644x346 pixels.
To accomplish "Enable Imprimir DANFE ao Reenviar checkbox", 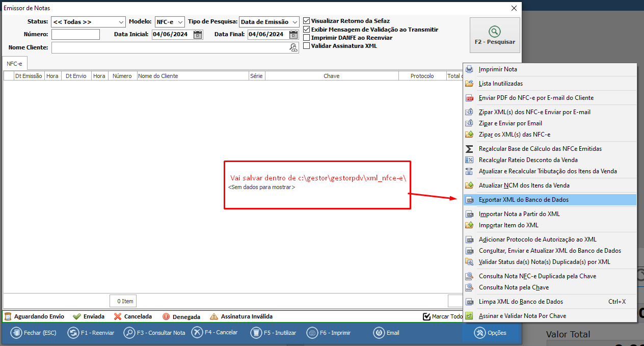I will [307, 38].
